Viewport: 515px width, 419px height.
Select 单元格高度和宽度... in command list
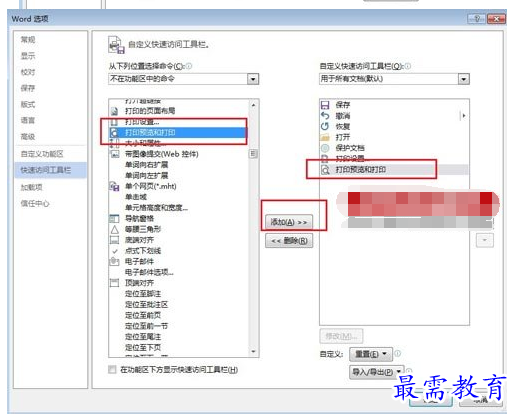(156, 208)
